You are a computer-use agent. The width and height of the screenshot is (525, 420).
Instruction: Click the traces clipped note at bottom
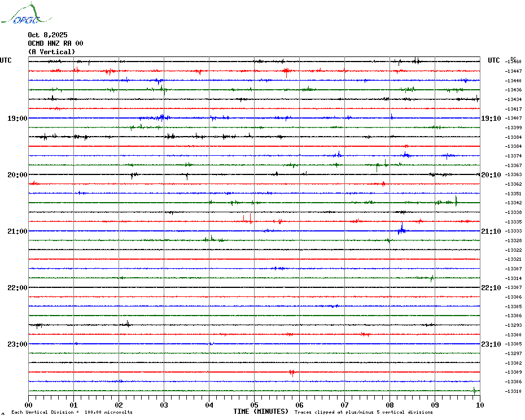coord(364,413)
